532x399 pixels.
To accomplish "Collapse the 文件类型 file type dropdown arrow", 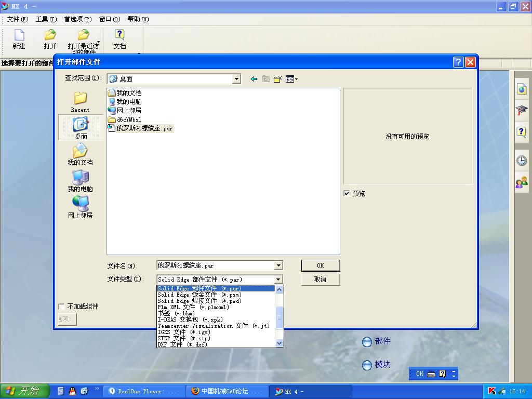I will click(x=278, y=280).
